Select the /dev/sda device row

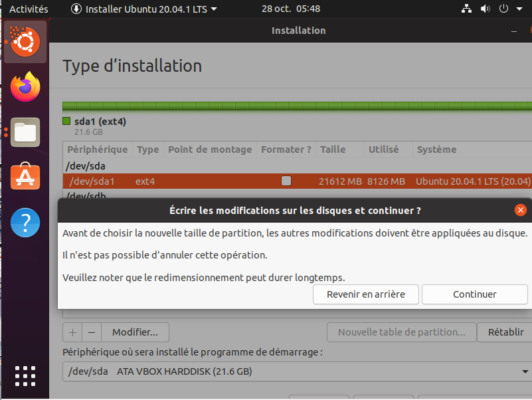coord(297,166)
